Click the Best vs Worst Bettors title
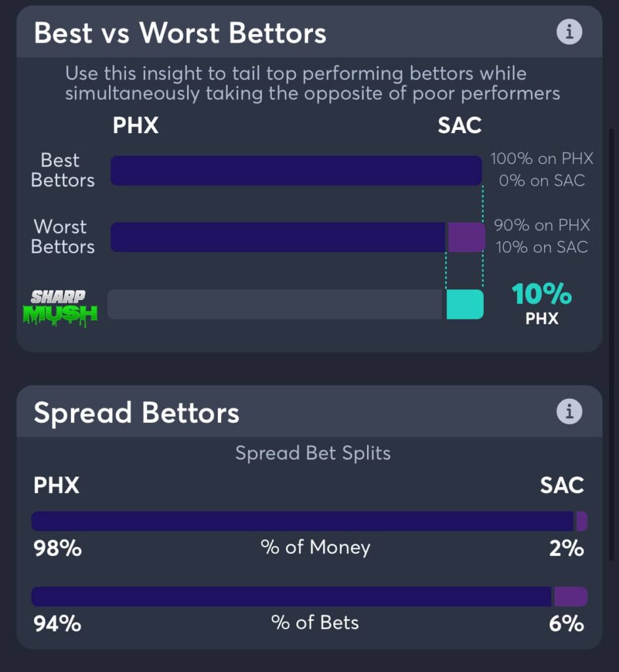Screen dimensions: 619x672 pyautogui.click(x=181, y=32)
